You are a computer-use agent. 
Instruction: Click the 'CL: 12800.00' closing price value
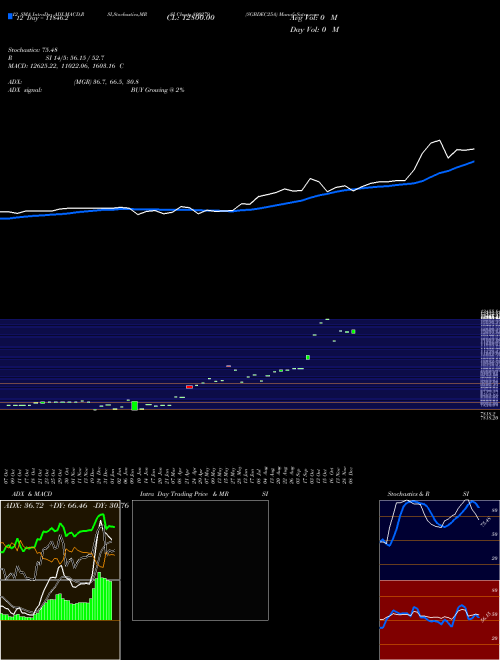click(190, 18)
